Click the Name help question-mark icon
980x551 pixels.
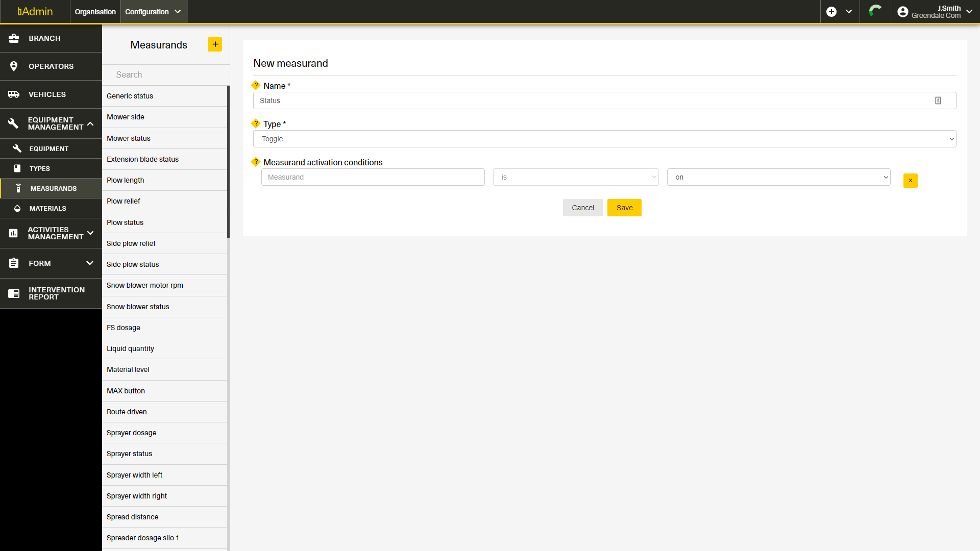tap(256, 85)
